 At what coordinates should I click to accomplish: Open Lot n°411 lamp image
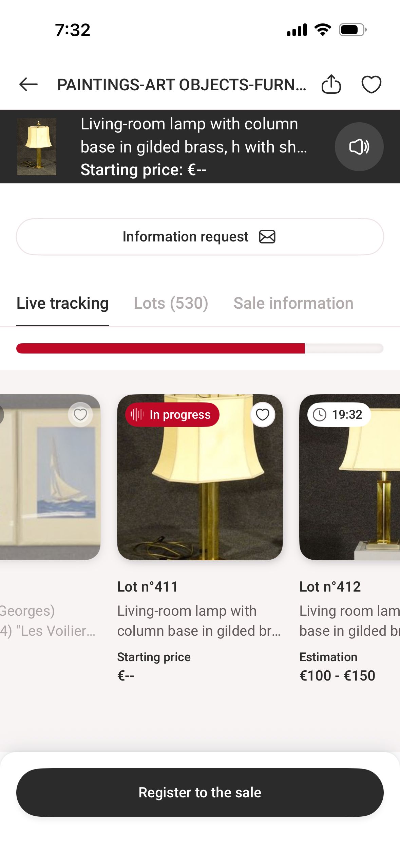pos(200,477)
